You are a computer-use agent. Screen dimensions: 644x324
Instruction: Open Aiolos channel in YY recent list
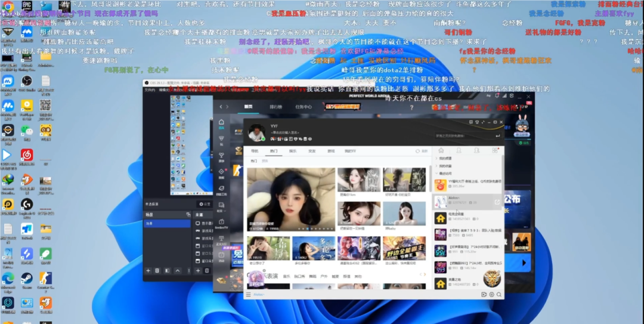pos(466,202)
